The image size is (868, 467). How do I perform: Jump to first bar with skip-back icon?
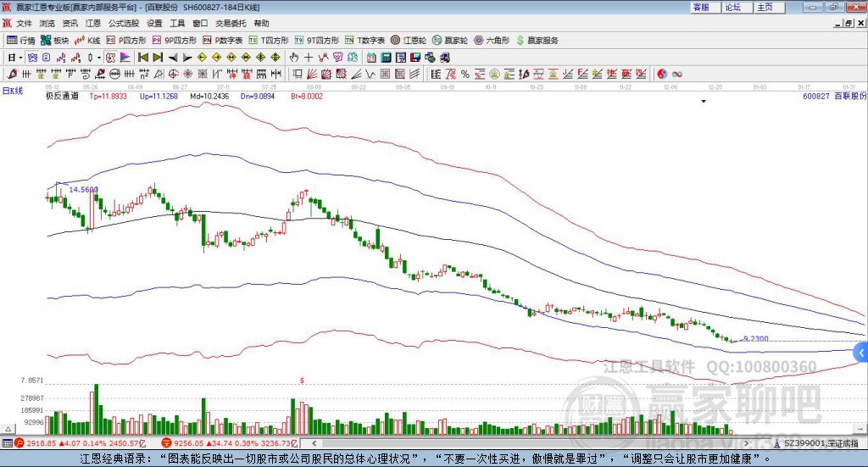coord(142,57)
